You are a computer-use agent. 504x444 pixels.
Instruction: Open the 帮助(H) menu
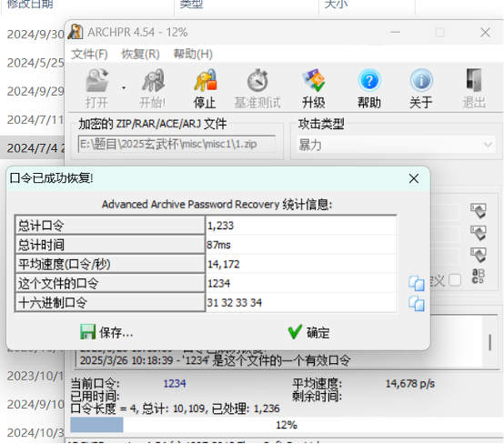click(193, 54)
